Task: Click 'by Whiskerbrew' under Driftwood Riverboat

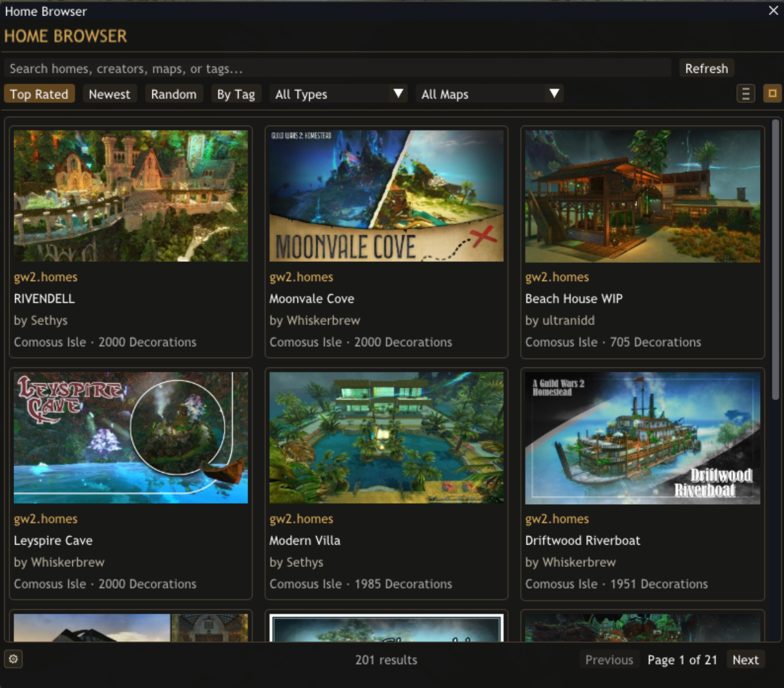Action: pyautogui.click(x=570, y=562)
